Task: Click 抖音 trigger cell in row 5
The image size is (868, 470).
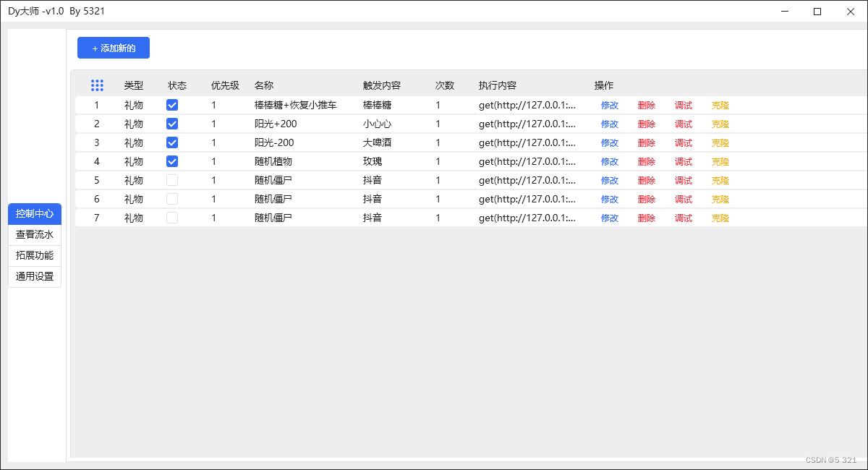Action: click(x=373, y=180)
